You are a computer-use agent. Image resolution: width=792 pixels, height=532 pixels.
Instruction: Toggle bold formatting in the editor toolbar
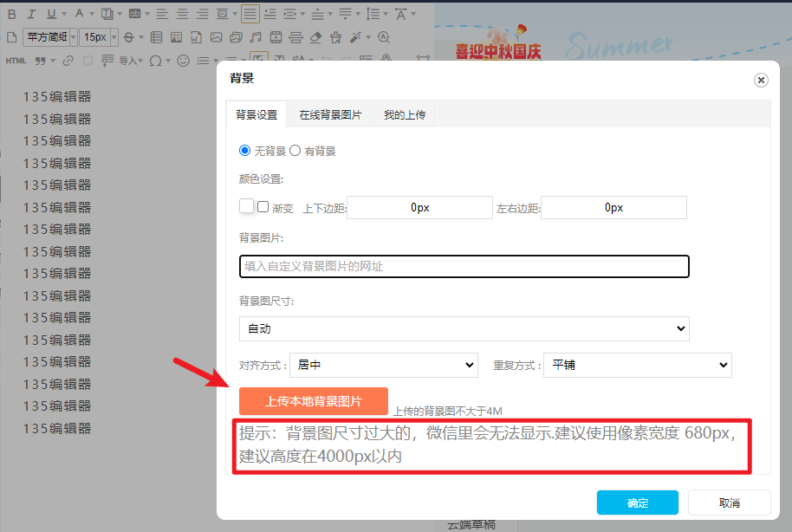[11, 14]
